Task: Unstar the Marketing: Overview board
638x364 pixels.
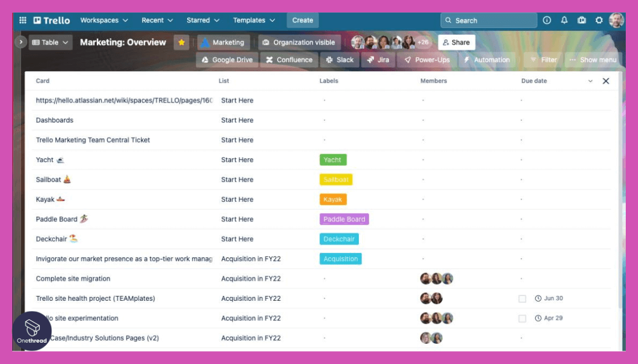Action: (x=181, y=42)
